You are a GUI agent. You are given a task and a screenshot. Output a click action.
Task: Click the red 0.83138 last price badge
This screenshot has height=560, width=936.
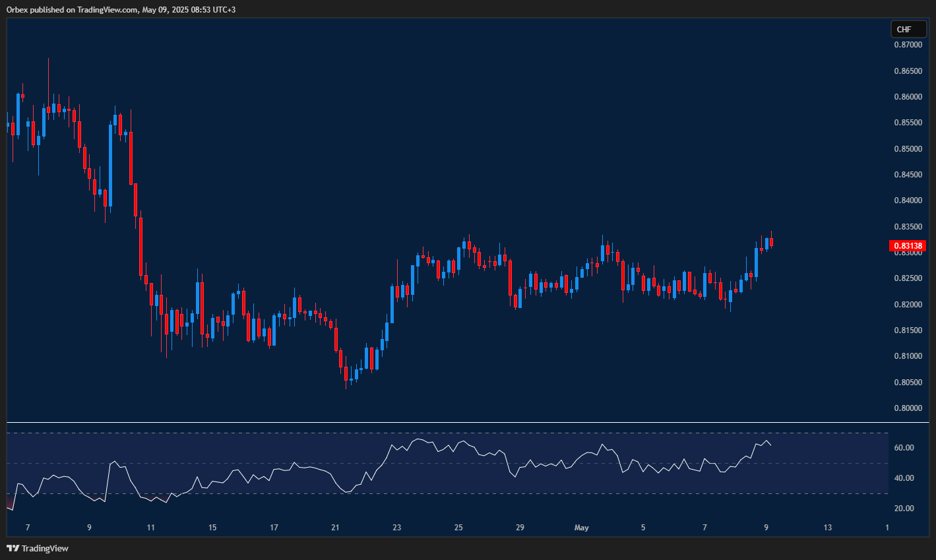click(x=908, y=245)
